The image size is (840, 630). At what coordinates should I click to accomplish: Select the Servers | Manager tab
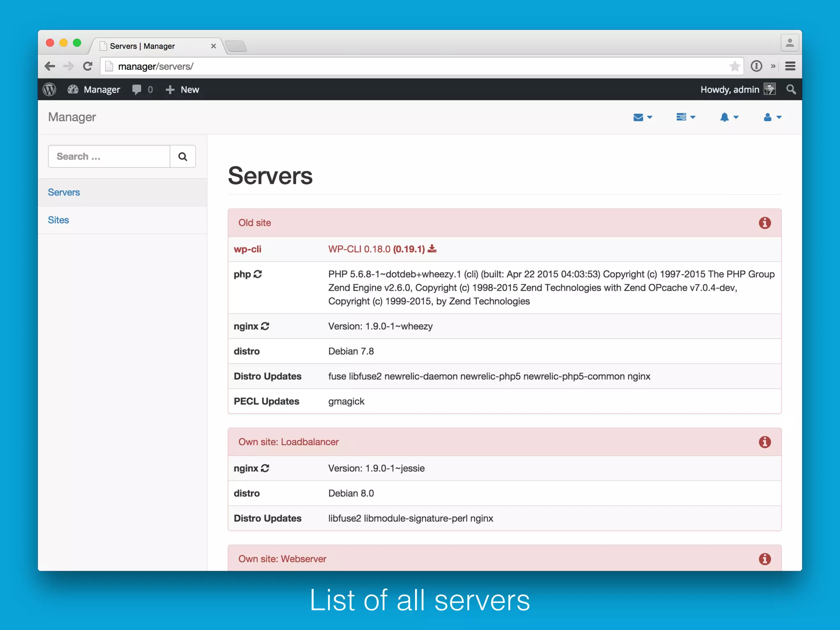point(156,46)
